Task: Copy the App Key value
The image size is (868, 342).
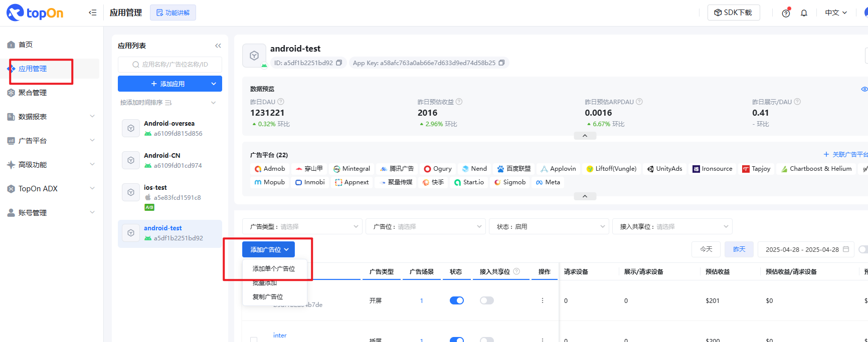Action: point(501,63)
